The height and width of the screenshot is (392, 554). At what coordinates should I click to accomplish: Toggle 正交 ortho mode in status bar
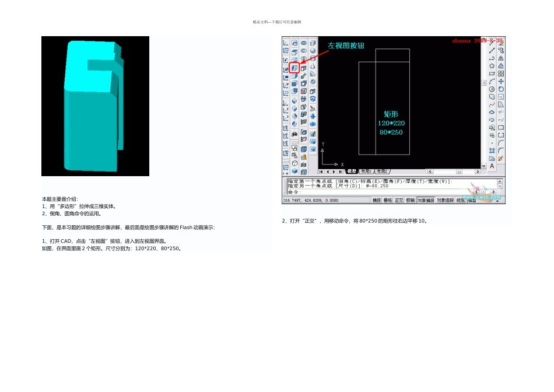point(399,201)
